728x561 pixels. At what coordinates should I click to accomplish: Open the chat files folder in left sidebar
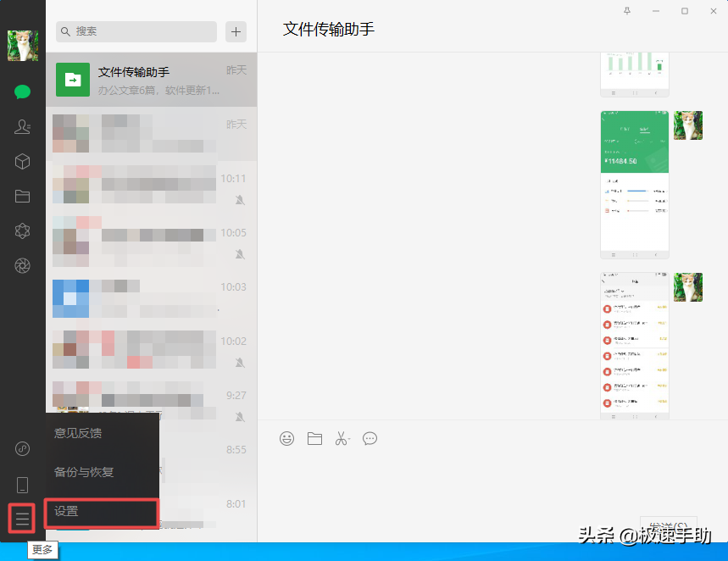[x=22, y=197]
